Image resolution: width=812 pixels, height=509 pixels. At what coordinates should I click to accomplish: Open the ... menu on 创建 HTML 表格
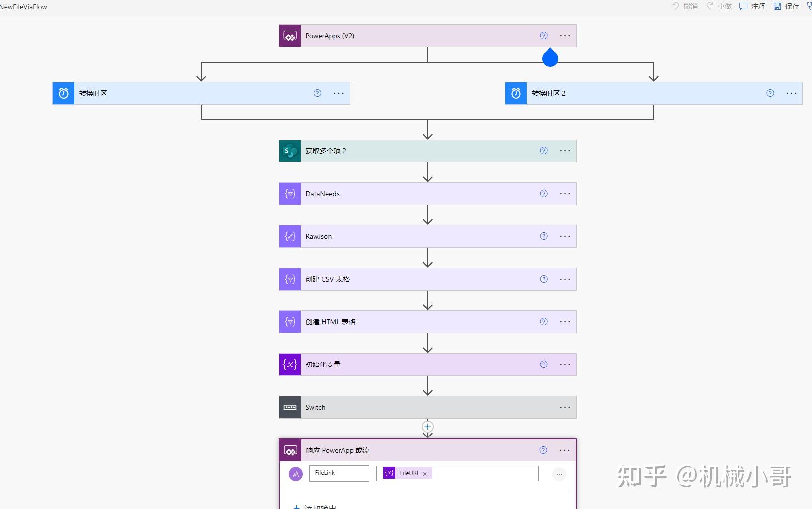[x=565, y=321]
